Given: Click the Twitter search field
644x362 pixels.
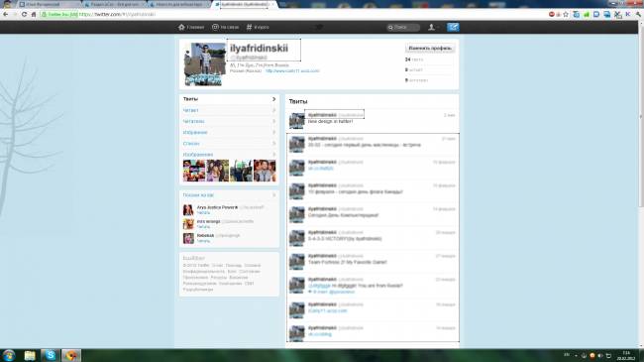Looking at the screenshot, I should [x=403, y=27].
